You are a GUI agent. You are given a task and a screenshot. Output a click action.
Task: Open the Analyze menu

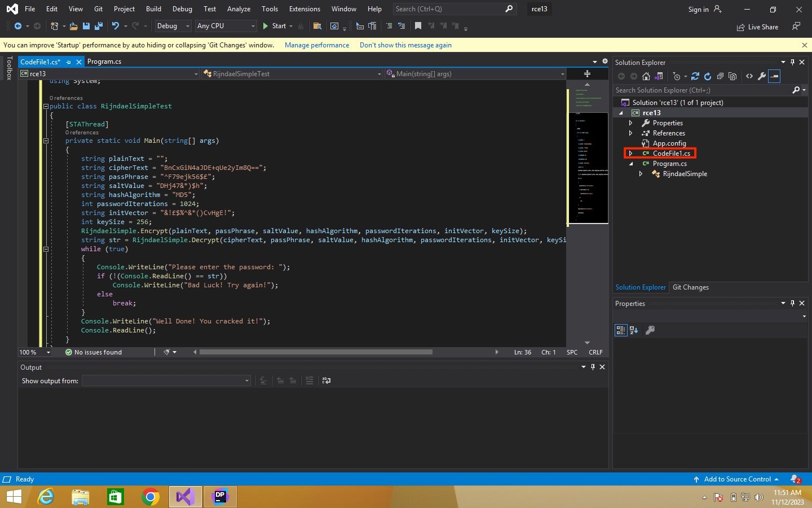click(x=239, y=9)
